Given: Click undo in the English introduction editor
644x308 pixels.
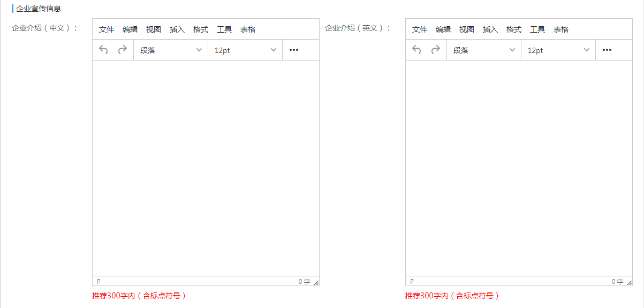Looking at the screenshot, I should point(417,50).
